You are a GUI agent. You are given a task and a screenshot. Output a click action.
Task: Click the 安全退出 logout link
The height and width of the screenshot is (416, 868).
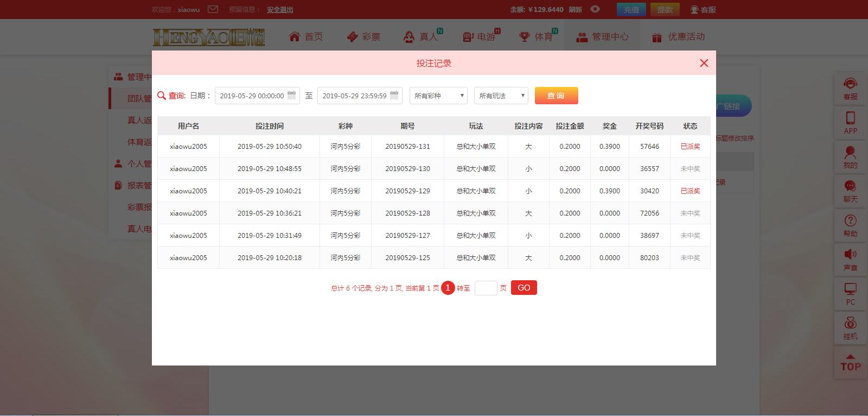[x=280, y=9]
